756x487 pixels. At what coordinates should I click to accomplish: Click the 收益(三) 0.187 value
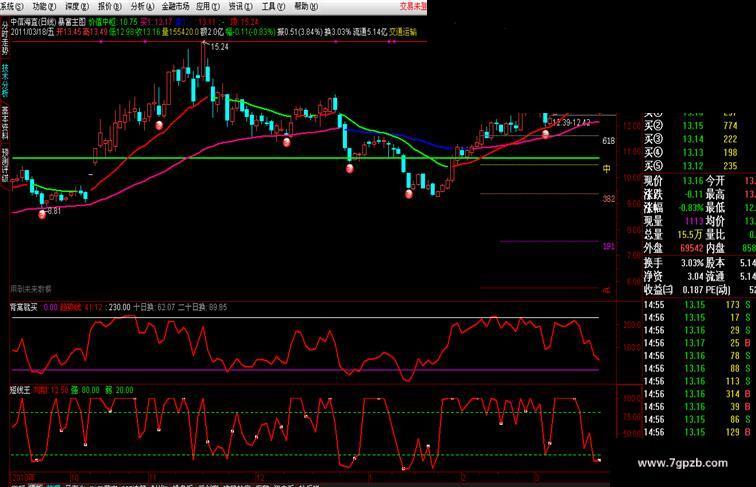click(693, 290)
